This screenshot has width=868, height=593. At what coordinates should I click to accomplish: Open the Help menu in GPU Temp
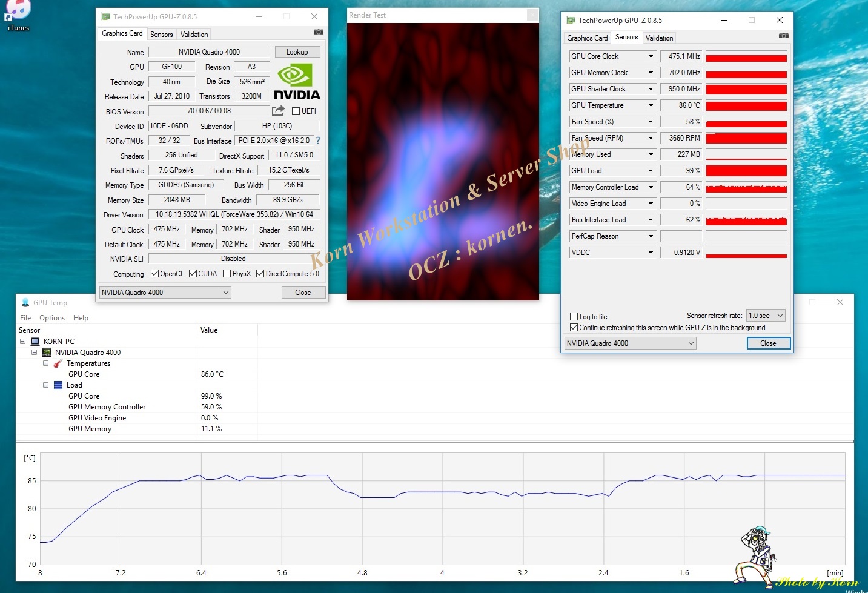pos(81,318)
